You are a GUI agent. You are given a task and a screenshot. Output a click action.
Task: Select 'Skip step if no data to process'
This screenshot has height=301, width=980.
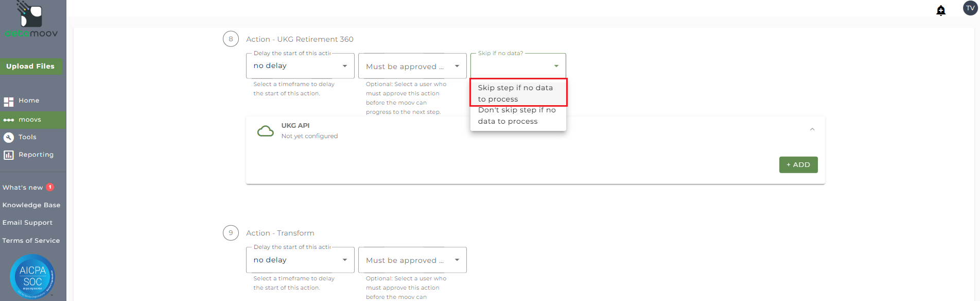pos(518,93)
